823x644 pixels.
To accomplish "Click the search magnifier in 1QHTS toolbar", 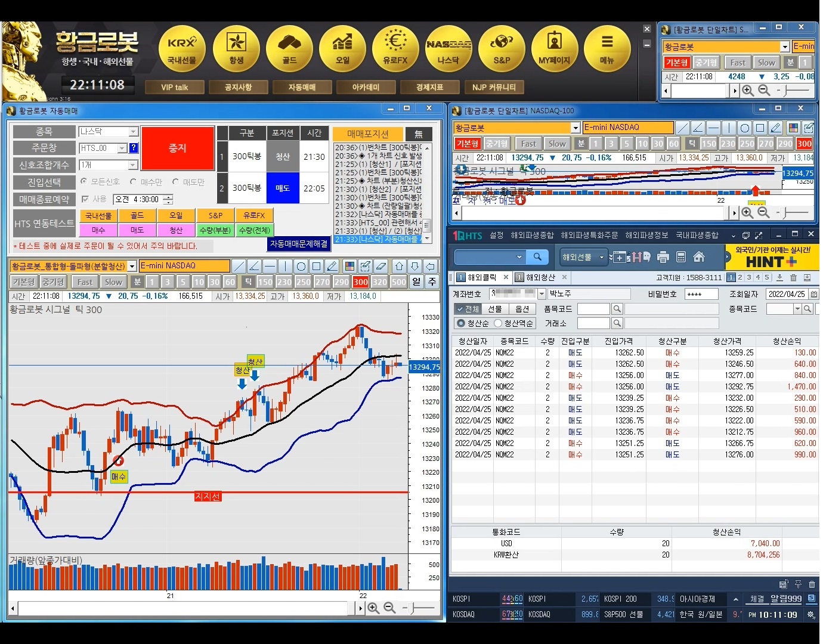I will 537,257.
